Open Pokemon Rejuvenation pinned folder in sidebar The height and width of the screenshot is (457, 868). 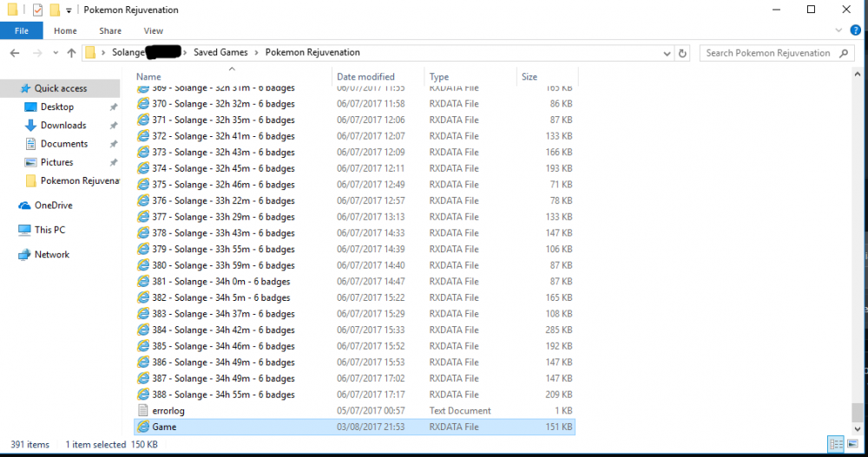(72, 181)
